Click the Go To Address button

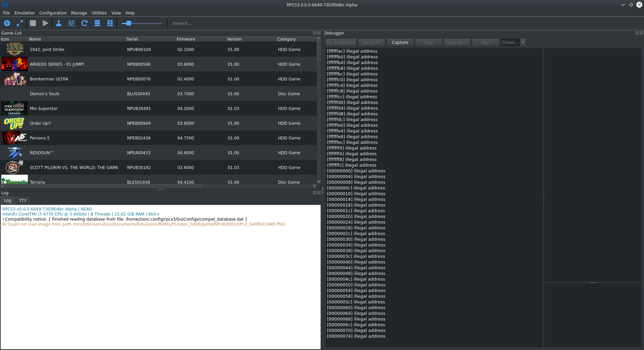point(340,42)
